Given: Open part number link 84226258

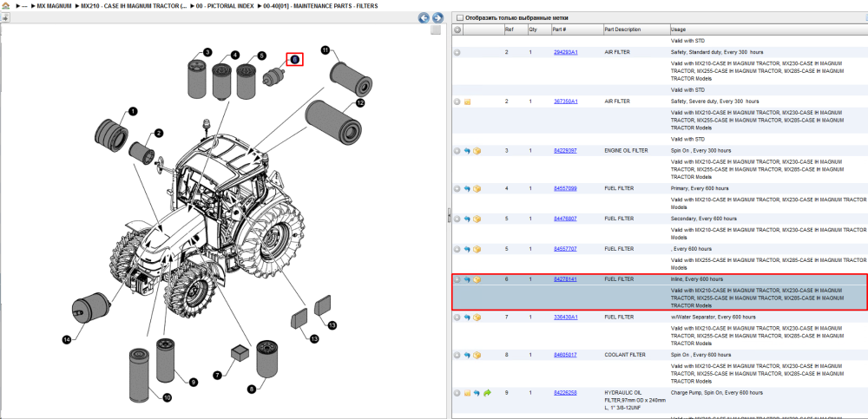Looking at the screenshot, I should (565, 393).
